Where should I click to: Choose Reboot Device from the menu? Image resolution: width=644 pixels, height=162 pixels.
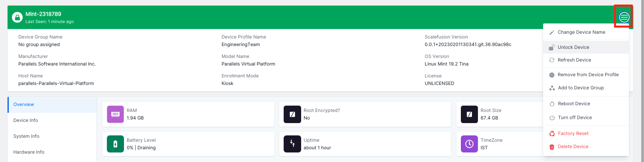[586, 104]
